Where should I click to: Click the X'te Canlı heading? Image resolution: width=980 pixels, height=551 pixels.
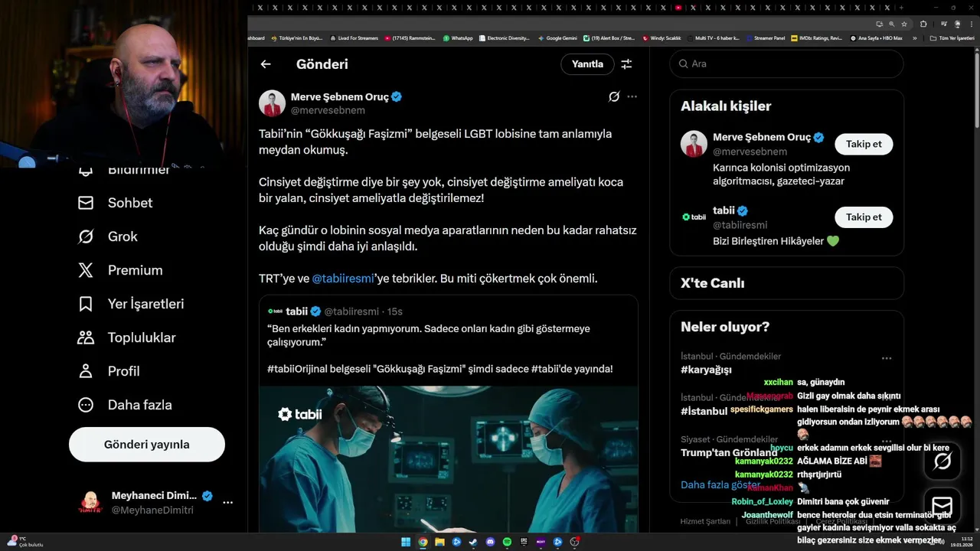[713, 283]
